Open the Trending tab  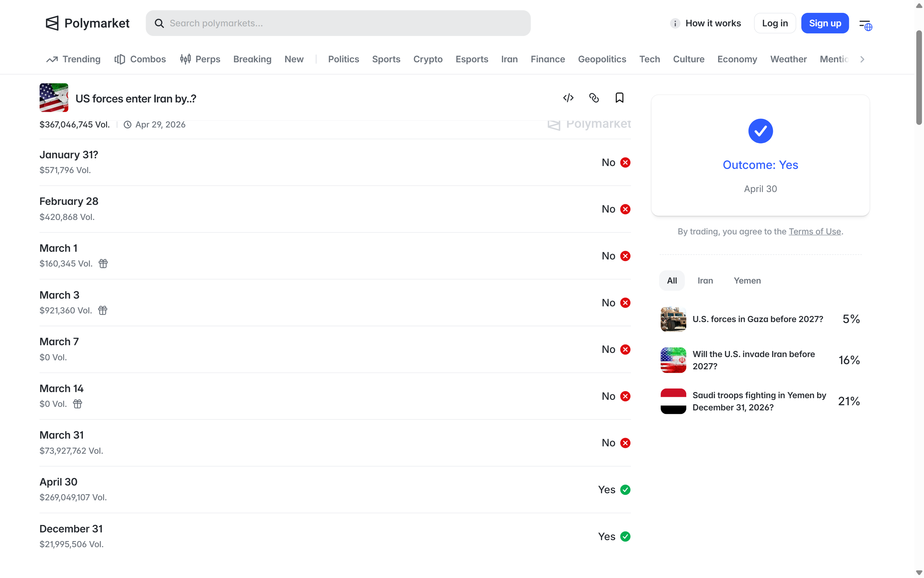73,59
